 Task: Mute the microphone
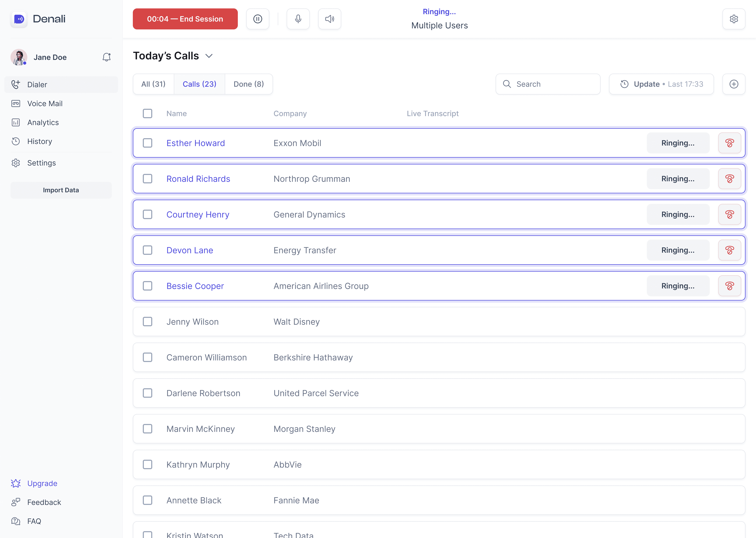coord(298,19)
